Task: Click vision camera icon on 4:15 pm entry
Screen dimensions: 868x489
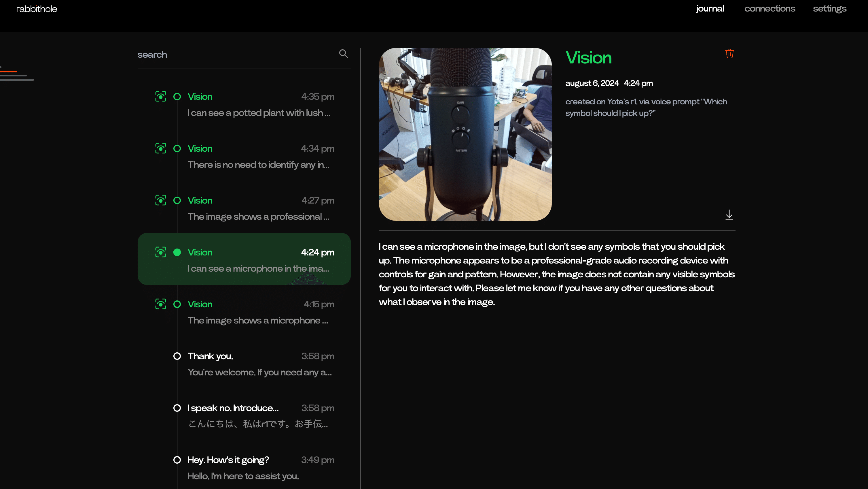Action: tap(160, 304)
